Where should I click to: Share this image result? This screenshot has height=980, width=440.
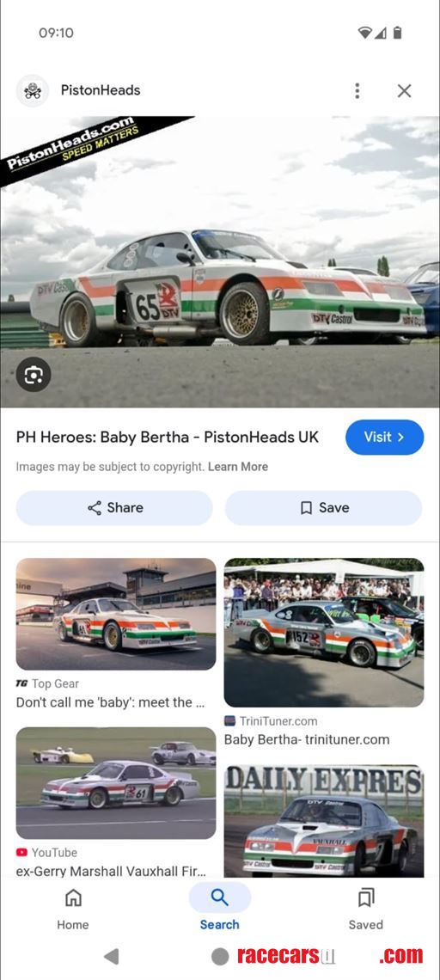point(114,507)
